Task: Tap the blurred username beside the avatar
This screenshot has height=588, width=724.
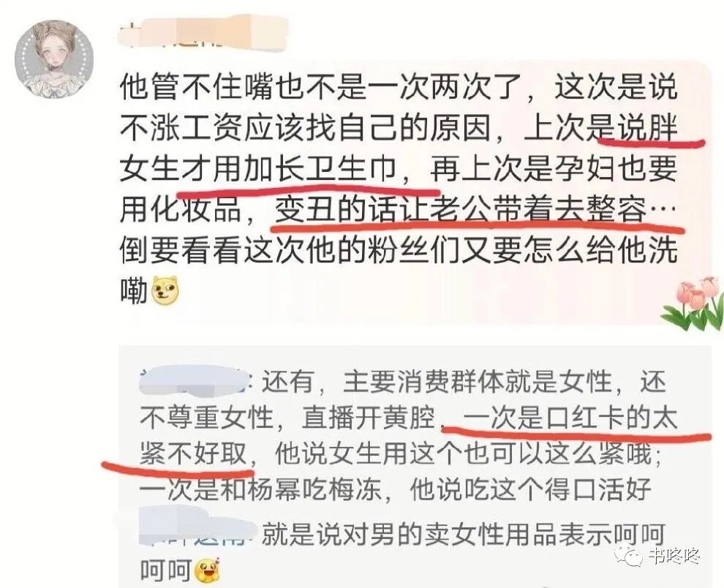Action: point(203,31)
